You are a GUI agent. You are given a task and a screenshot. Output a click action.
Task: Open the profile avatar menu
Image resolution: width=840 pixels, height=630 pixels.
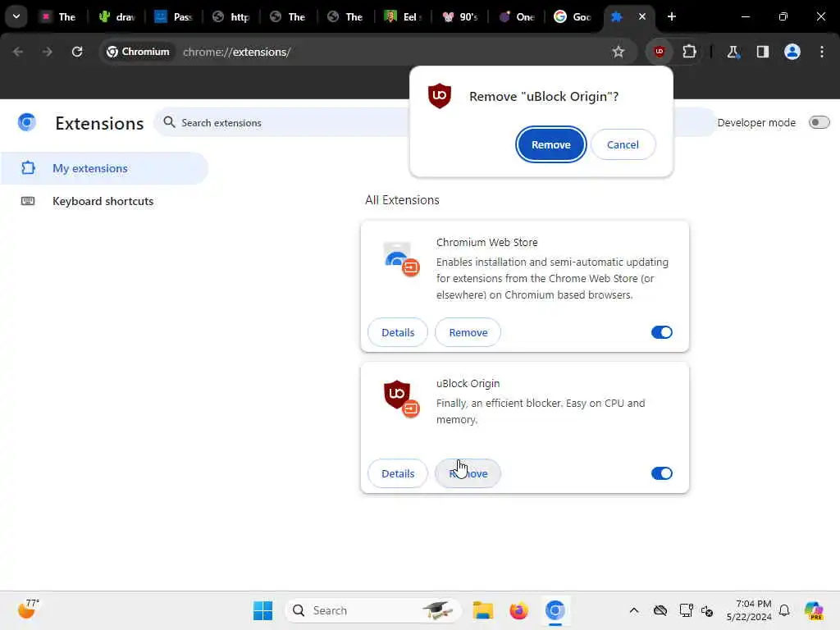tap(792, 52)
